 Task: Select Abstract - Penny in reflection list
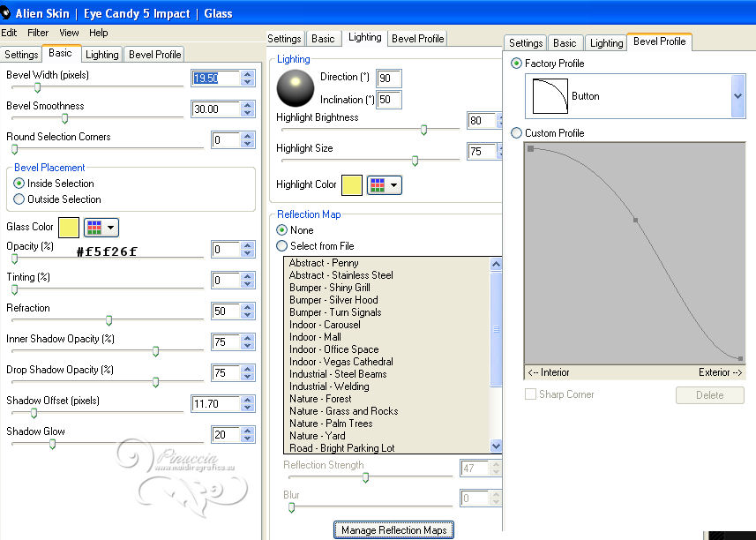[x=324, y=263]
